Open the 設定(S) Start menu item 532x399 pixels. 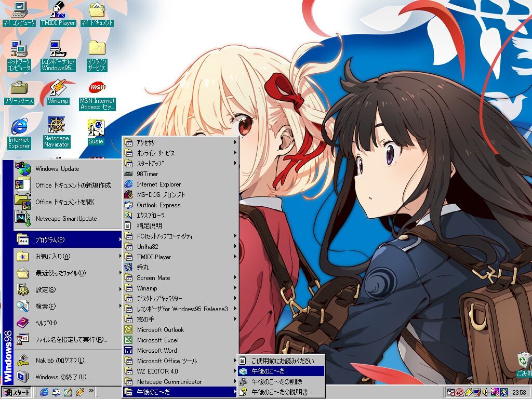pyautogui.click(x=68, y=290)
